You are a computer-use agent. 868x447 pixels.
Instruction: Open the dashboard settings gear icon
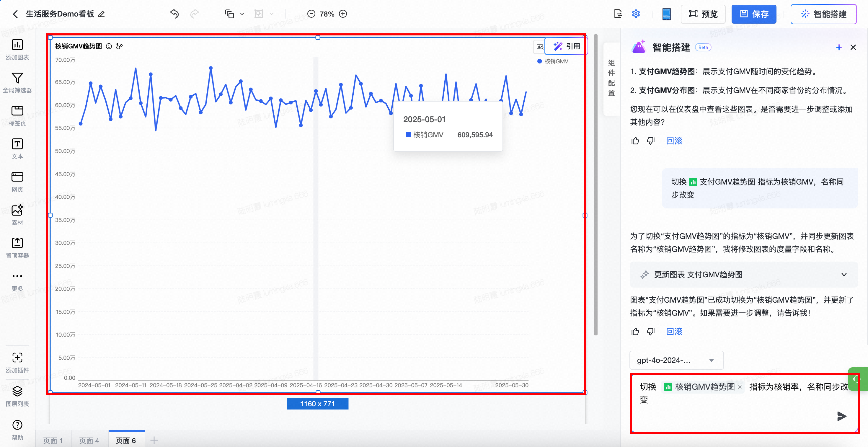point(636,14)
